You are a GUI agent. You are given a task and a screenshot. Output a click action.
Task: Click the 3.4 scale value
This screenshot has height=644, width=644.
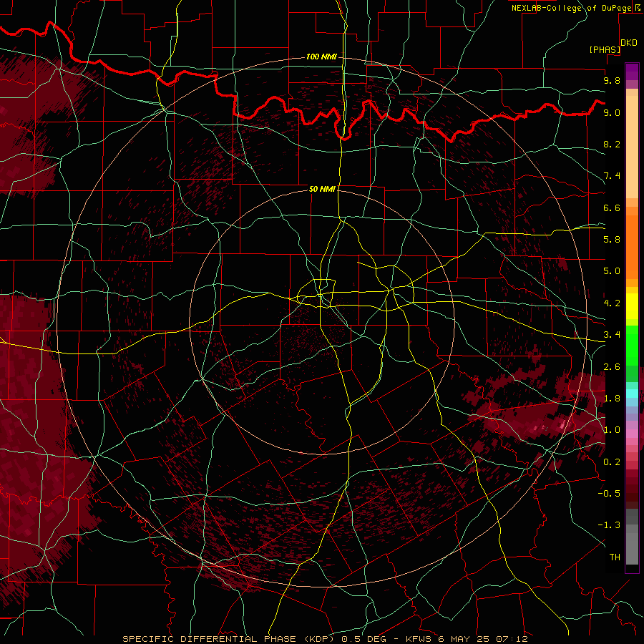[x=612, y=335]
